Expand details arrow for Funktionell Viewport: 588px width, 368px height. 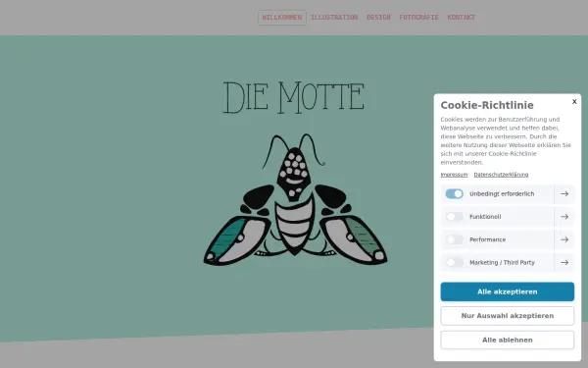(x=564, y=217)
